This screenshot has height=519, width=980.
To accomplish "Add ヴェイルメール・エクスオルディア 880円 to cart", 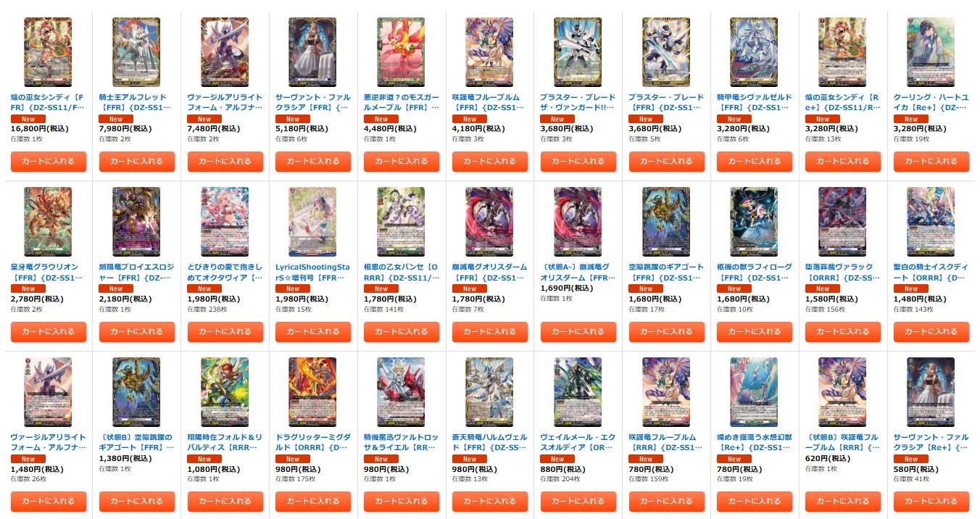I will [x=578, y=502].
